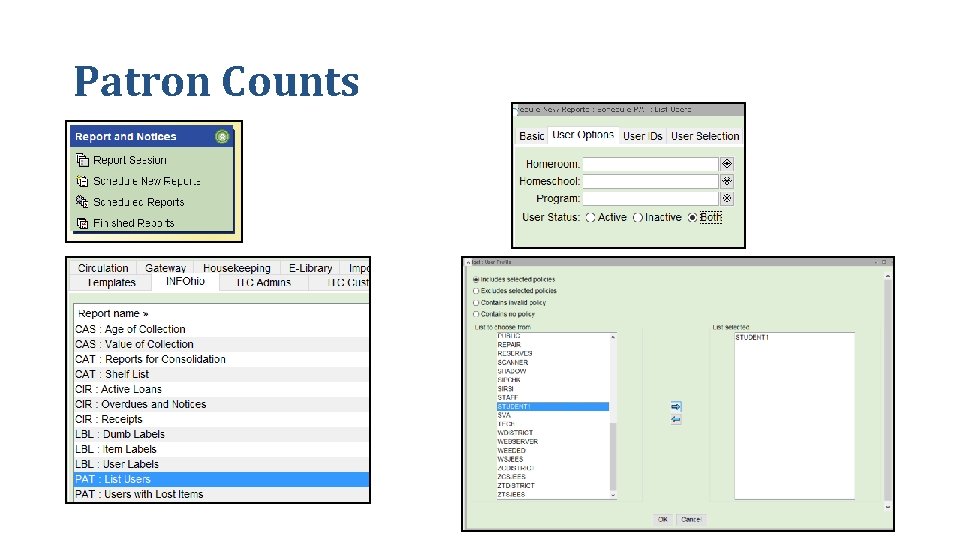The height and width of the screenshot is (540, 960).
Task: Switch to the User Options tab
Action: pos(583,135)
